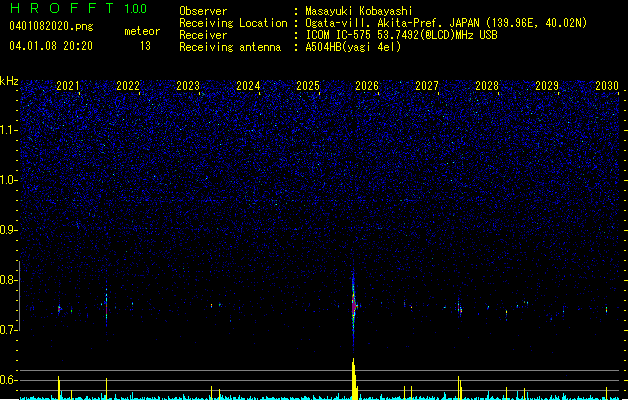Click the 1.1 kHz axis label

pos(9,130)
